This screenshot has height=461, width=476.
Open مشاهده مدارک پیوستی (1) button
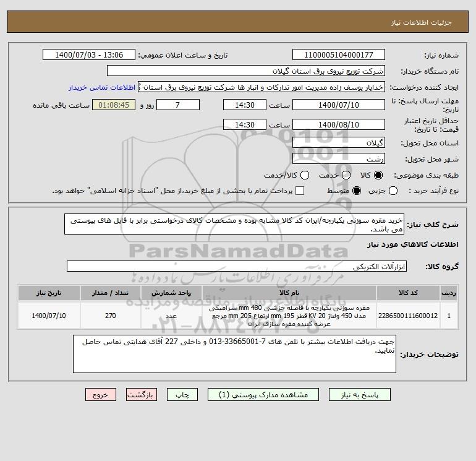[263, 394]
